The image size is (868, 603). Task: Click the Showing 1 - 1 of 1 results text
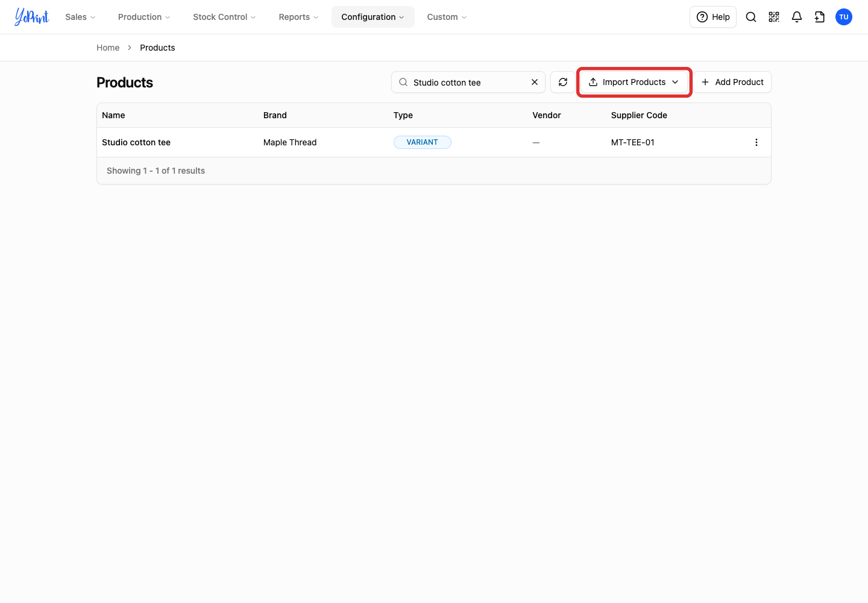pos(156,171)
